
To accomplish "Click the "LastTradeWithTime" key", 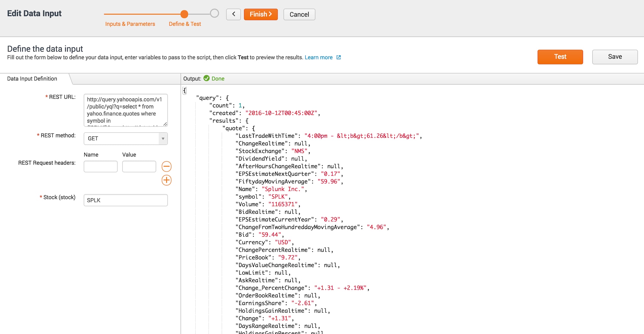I will point(266,135).
